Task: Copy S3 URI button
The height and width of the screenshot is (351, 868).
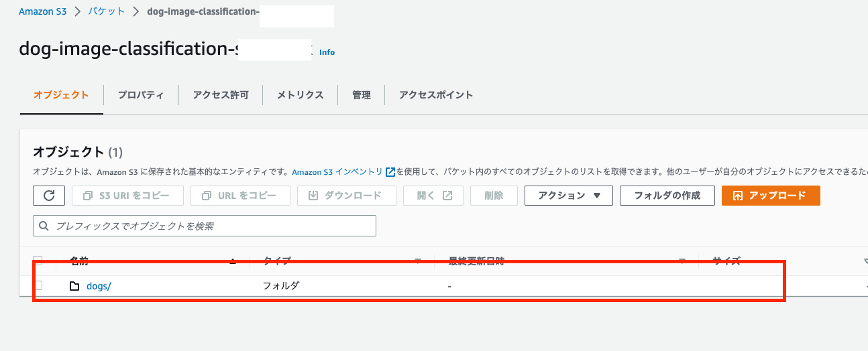Action: [127, 196]
